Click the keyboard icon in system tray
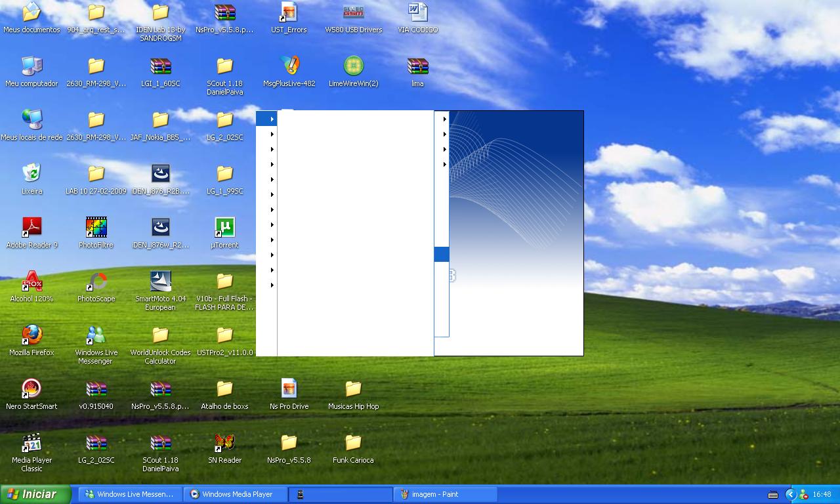The width and height of the screenshot is (840, 504). 773,495
